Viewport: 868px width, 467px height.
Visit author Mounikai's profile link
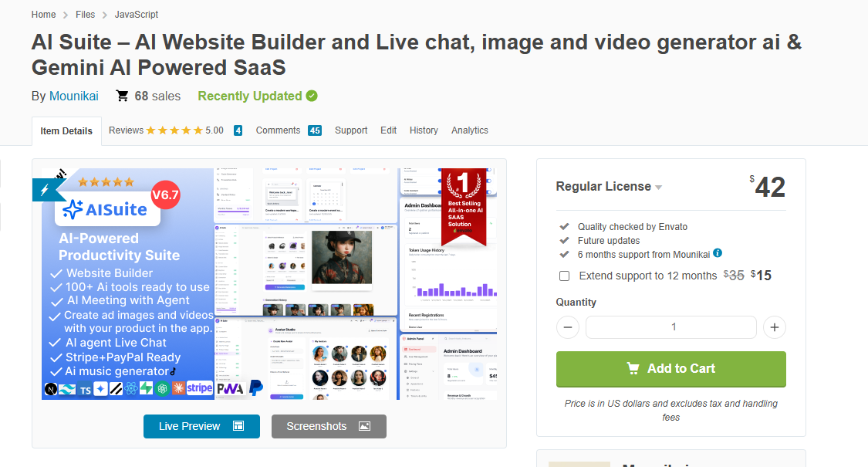(73, 96)
